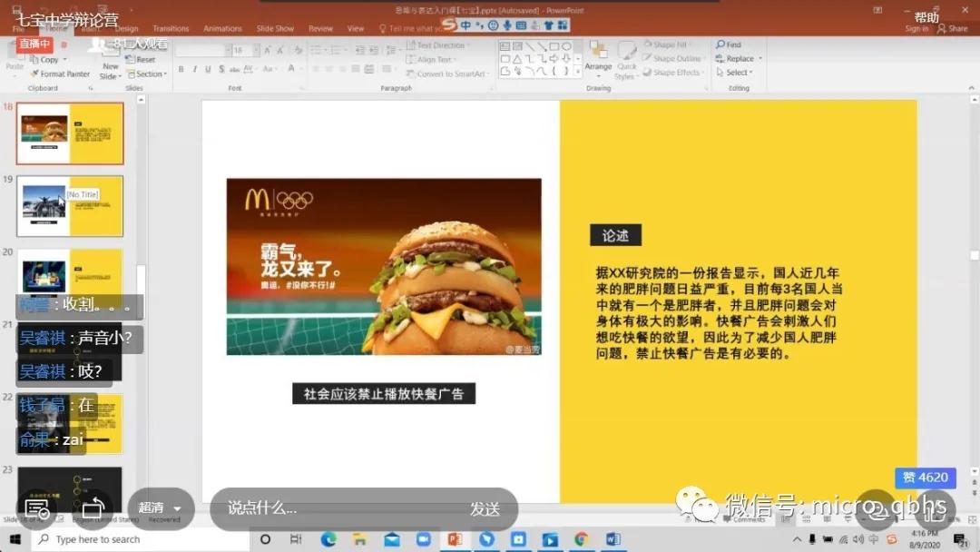The image size is (980, 552).
Task: Toggle Sogou IME Chinese mode (中)
Action: 465,25
